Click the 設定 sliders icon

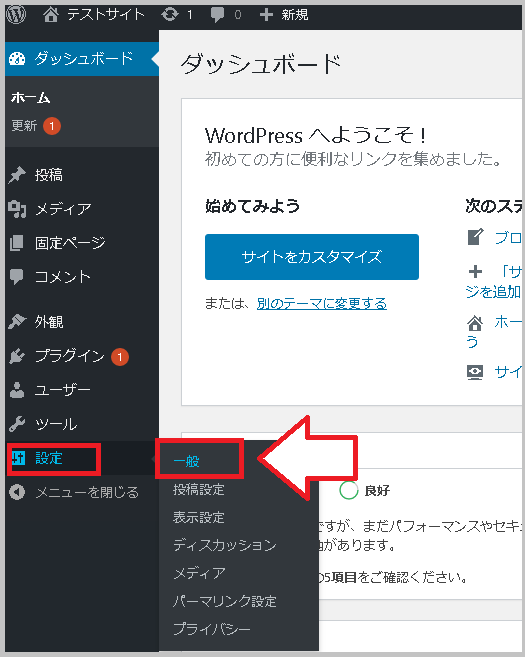point(18,458)
